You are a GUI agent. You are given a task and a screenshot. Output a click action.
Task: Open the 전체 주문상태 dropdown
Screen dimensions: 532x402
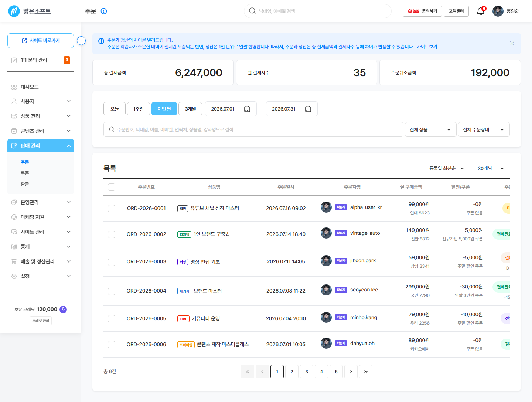(484, 129)
